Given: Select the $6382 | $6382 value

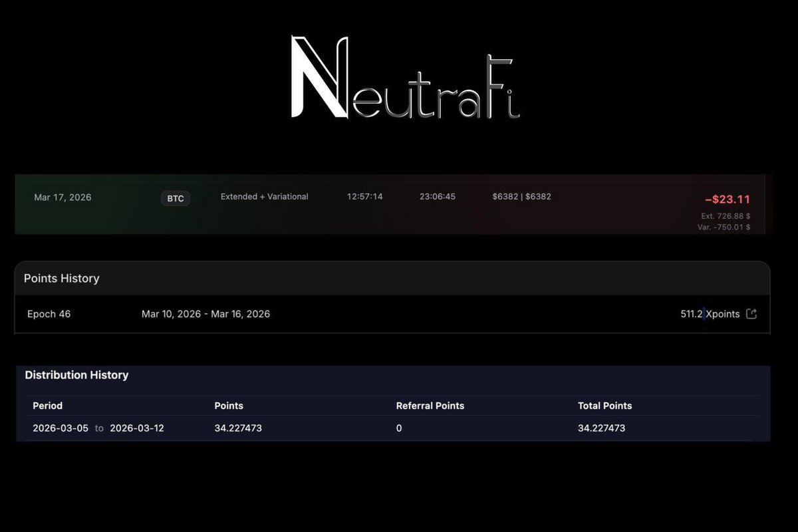Looking at the screenshot, I should [521, 197].
